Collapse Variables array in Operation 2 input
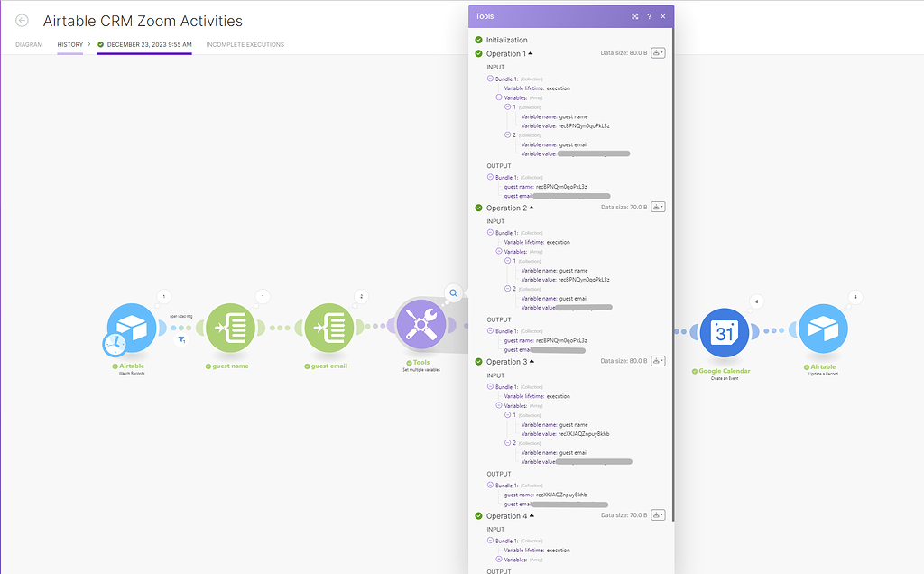Viewport: 924px width, 574px height. coord(499,251)
